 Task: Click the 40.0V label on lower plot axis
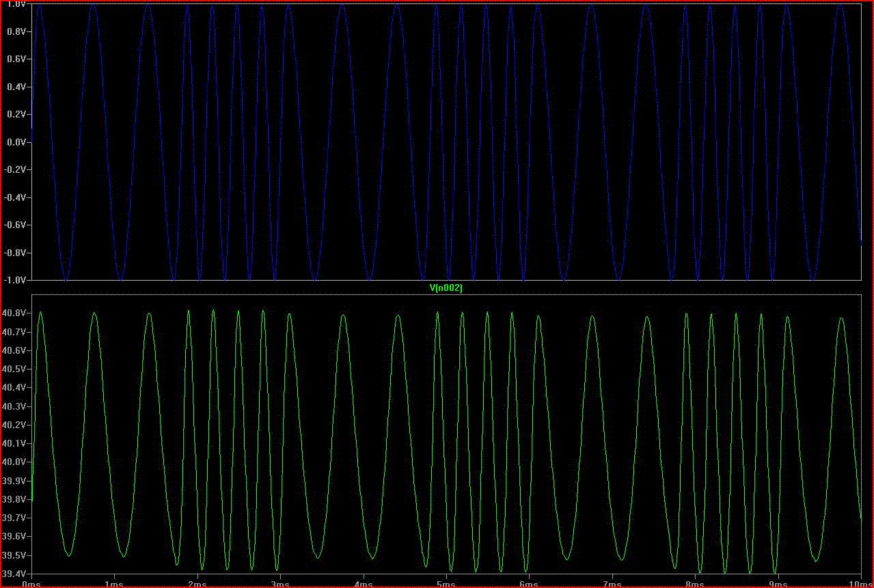pos(14,462)
